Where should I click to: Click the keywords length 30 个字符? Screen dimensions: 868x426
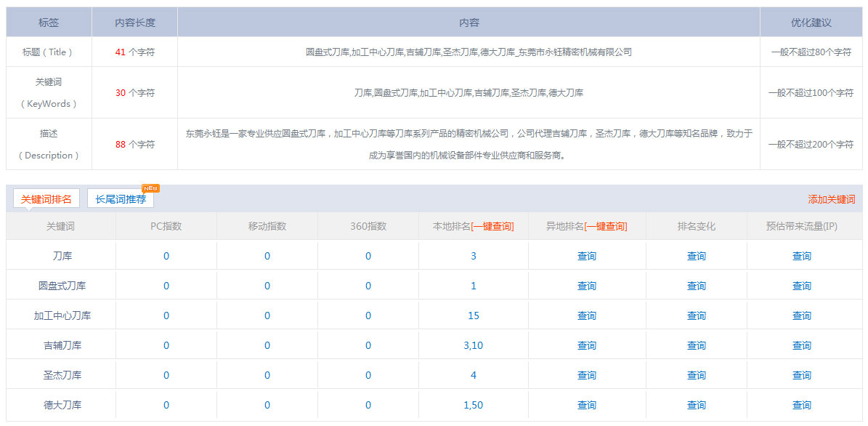point(135,92)
